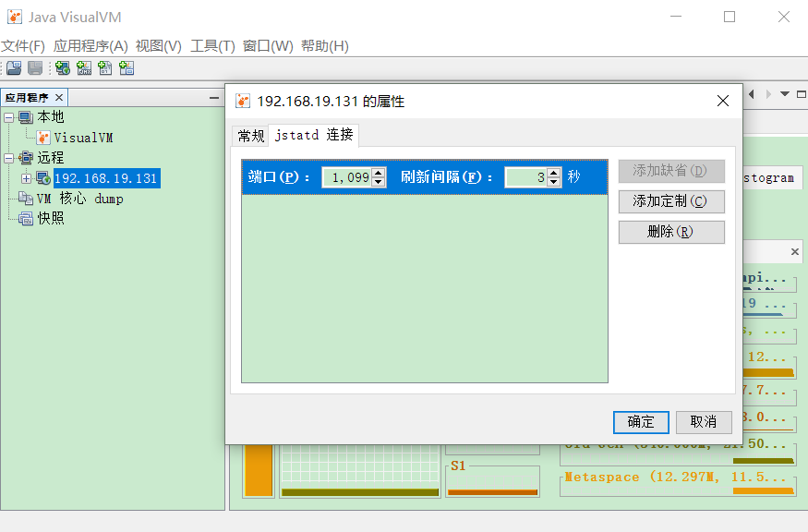
Task: Click the VisualVM application icon in the tree
Action: point(43,138)
